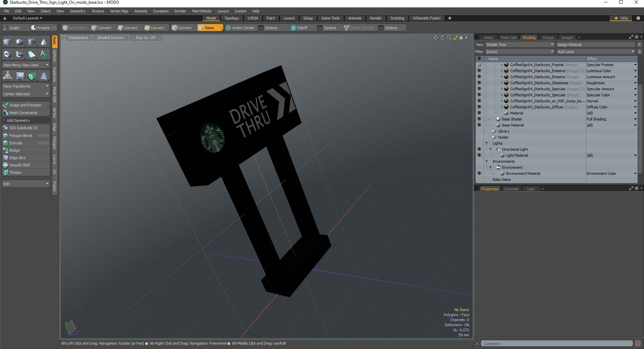Click the Assign Material field
Screen dimensions: 644x349
596,45
